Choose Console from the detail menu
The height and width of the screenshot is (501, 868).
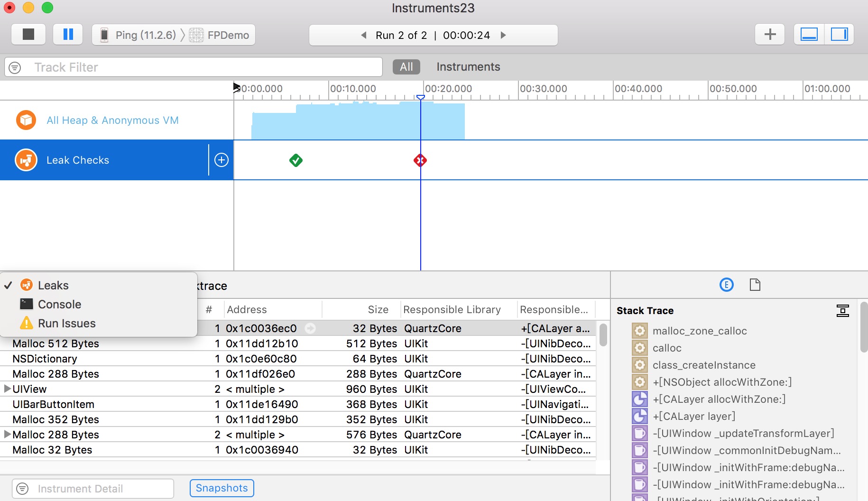click(59, 305)
